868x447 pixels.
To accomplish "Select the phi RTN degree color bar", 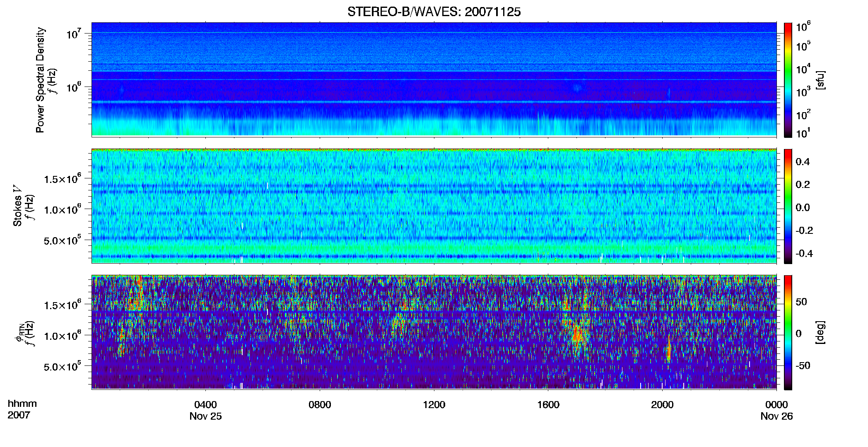I will 788,332.
